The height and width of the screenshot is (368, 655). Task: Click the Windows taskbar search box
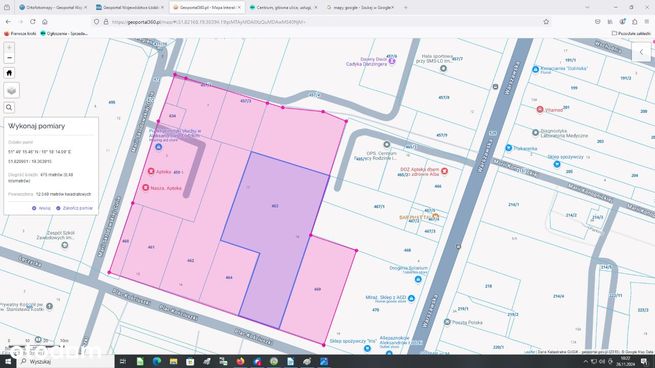pos(66,361)
